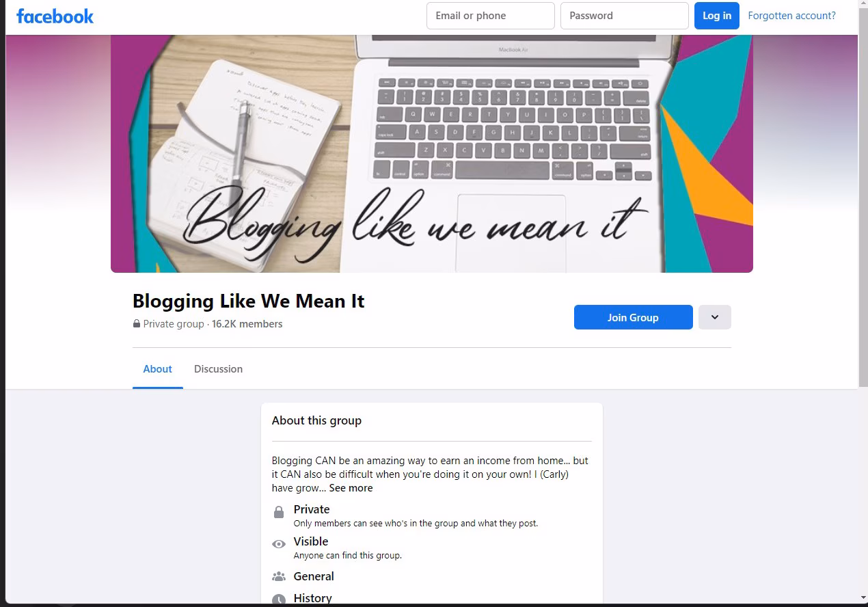
Task: Click the scrollbar down arrow
Action: coord(863,599)
